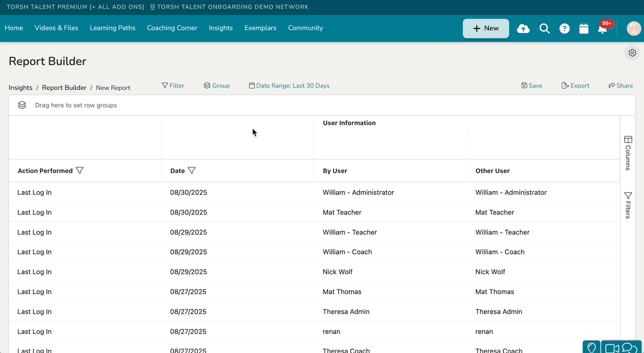Navigate to the Report Builder breadcrumb

pyautogui.click(x=64, y=88)
